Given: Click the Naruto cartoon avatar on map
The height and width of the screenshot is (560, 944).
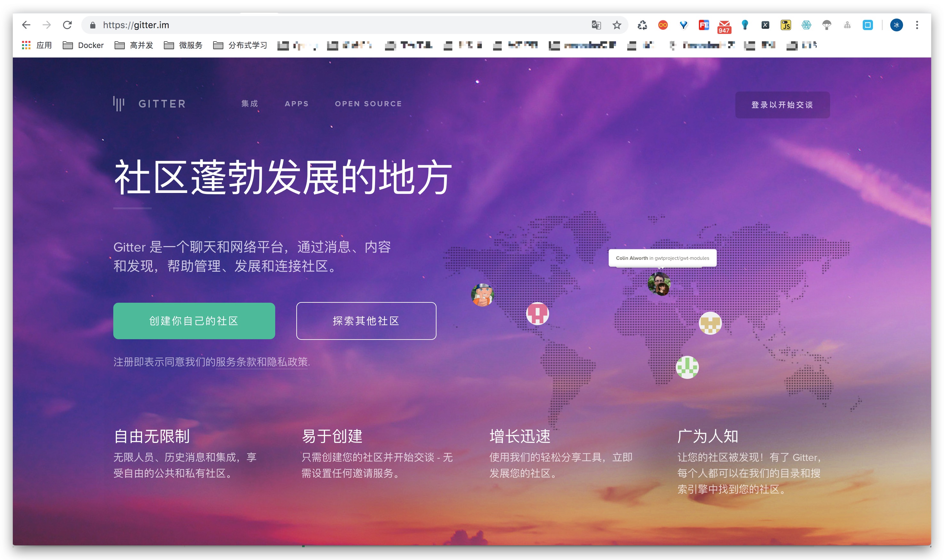Looking at the screenshot, I should coord(482,295).
